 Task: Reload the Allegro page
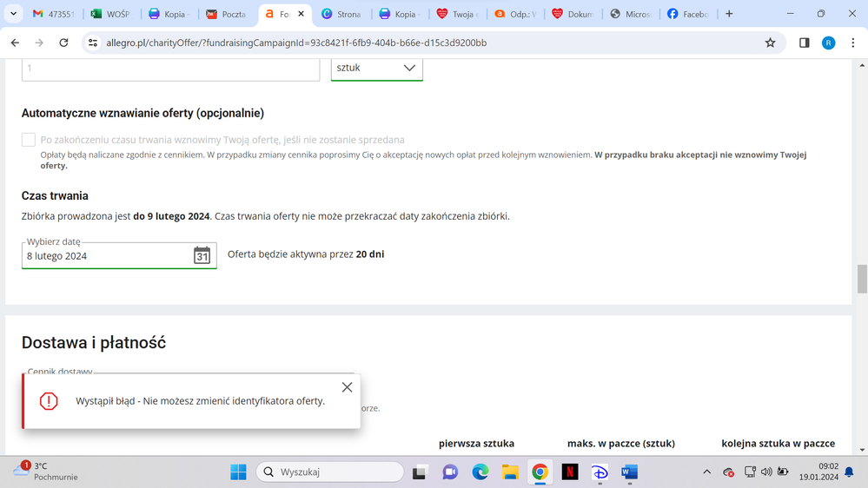pos(63,43)
